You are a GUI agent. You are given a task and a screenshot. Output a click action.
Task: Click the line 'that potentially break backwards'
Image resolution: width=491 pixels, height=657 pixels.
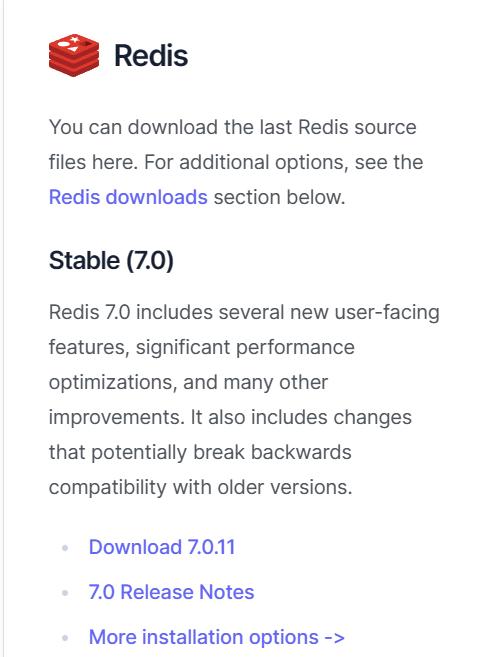coord(200,453)
